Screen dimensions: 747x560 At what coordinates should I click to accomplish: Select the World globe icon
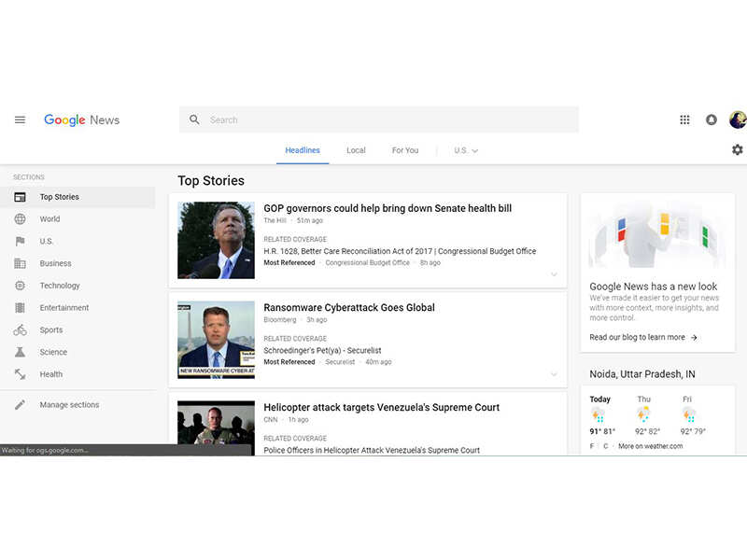(20, 218)
